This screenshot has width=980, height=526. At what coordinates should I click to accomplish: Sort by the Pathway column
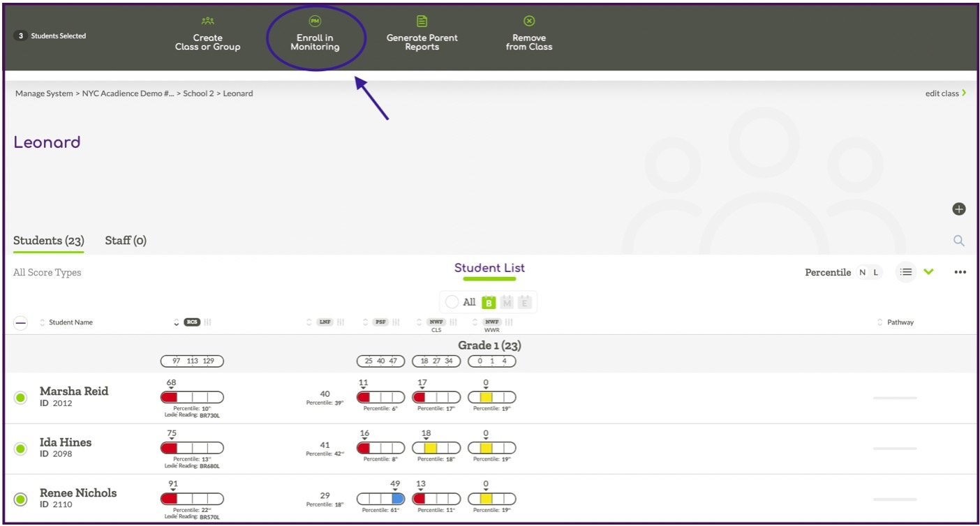[879, 322]
